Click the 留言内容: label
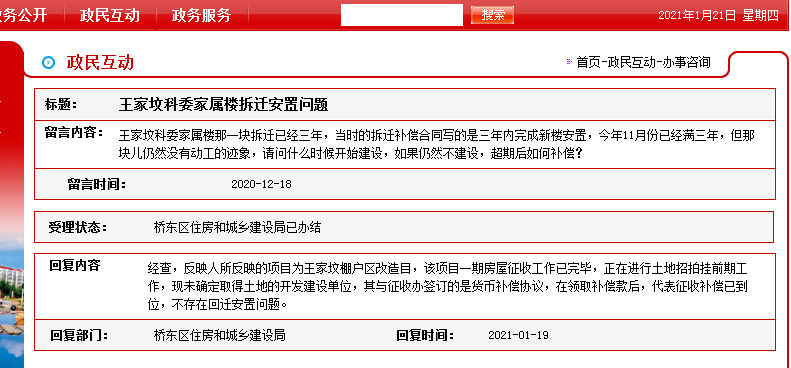 click(74, 132)
